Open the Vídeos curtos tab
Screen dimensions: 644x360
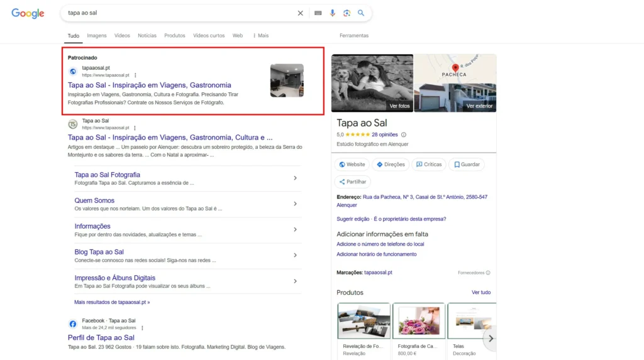click(209, 36)
